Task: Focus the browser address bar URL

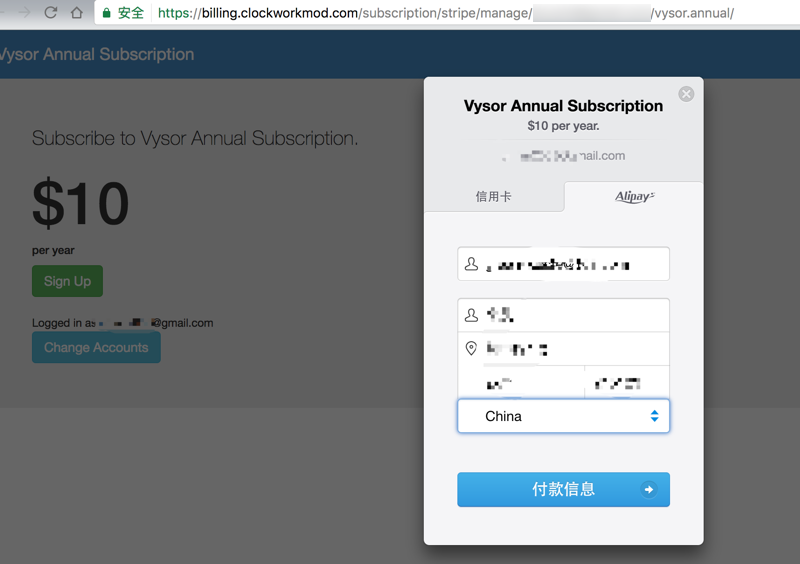Action: point(445,13)
